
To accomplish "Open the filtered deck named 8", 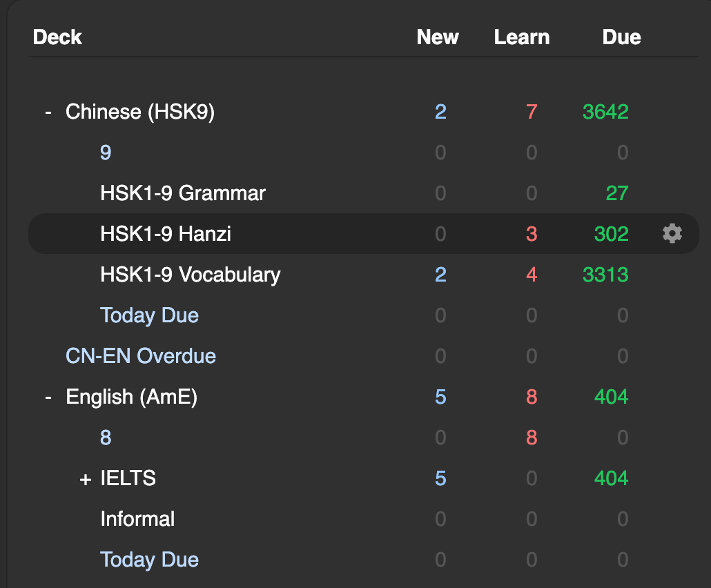I will pos(106,438).
